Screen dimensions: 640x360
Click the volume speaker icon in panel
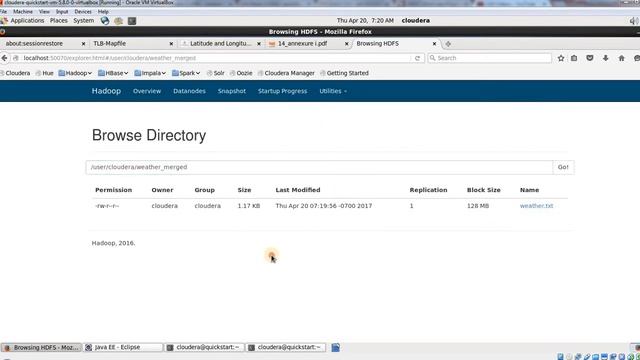tap(634, 21)
